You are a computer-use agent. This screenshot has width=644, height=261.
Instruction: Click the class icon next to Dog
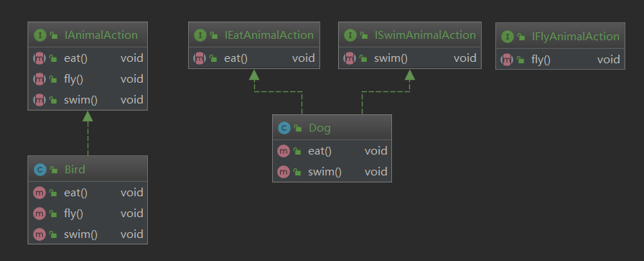(x=284, y=128)
